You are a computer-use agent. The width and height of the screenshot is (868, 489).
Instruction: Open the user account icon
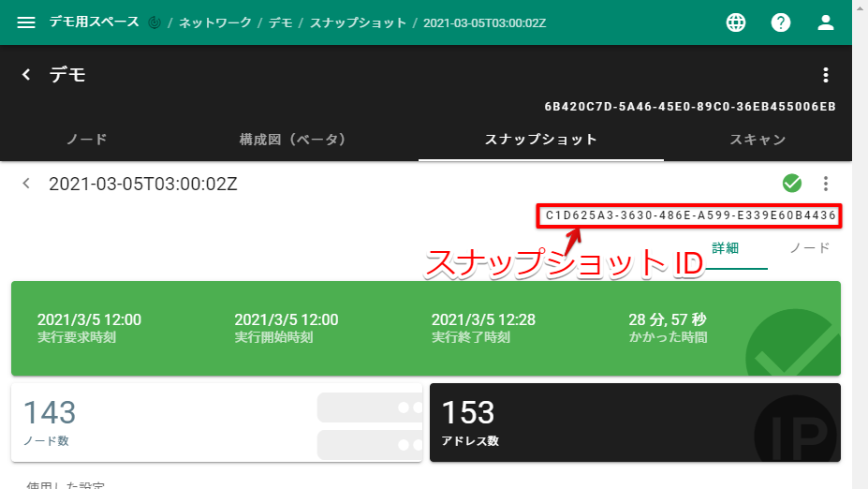click(825, 22)
